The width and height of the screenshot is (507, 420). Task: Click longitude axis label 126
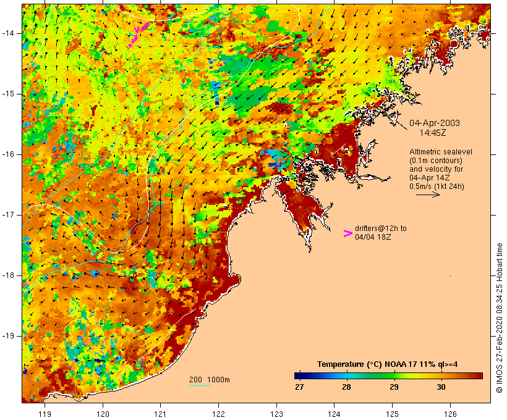450,414
